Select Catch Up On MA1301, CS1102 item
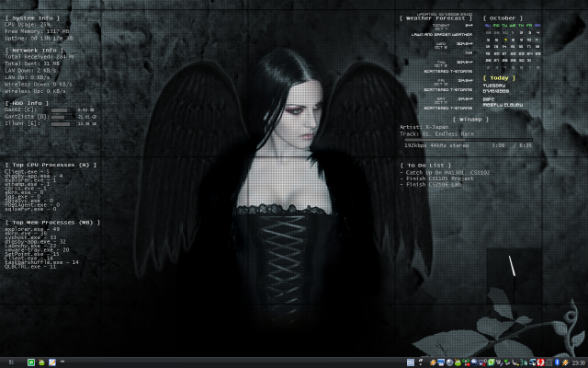 coord(445,172)
